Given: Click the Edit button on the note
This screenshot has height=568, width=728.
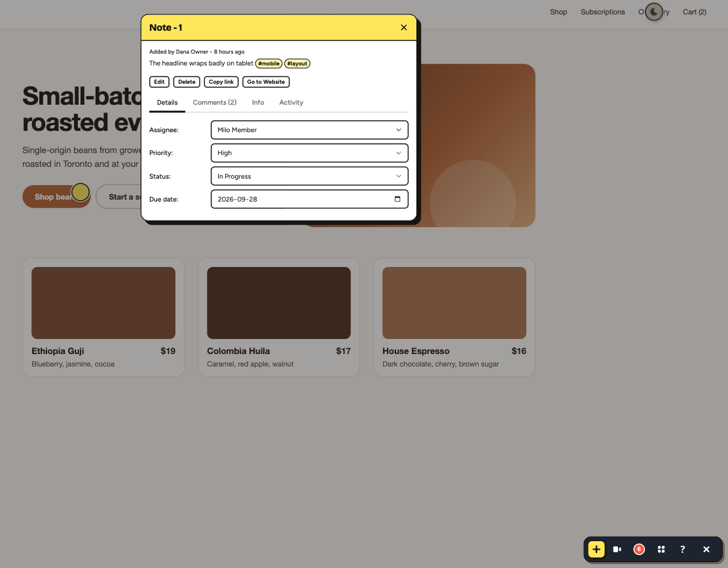Looking at the screenshot, I should click(x=159, y=82).
